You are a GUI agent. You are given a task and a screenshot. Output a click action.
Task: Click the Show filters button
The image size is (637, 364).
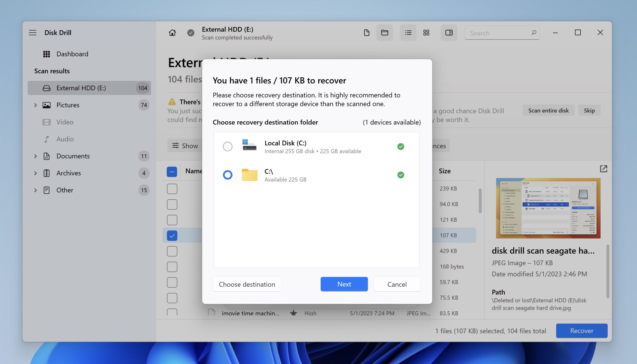coord(185,146)
